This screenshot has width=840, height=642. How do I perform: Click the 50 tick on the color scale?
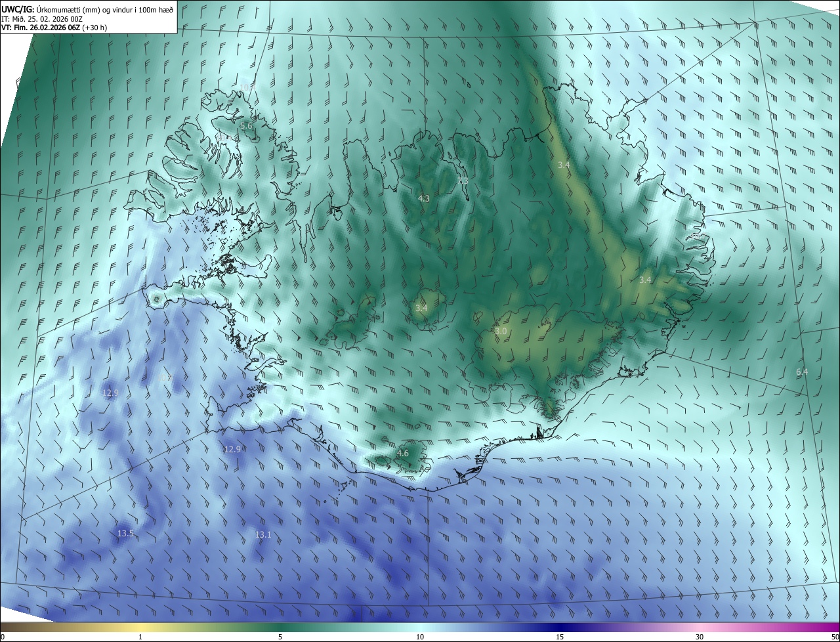pyautogui.click(x=834, y=637)
